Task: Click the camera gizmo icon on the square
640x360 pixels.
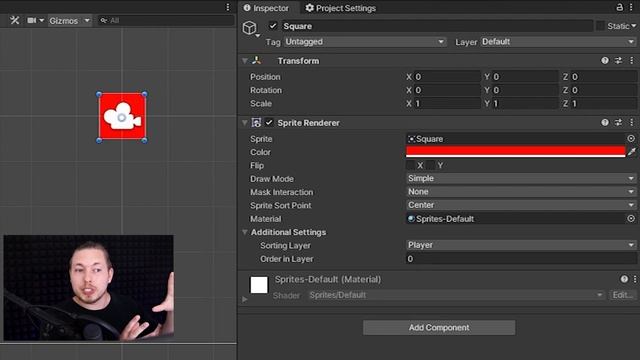Action: pos(122,117)
